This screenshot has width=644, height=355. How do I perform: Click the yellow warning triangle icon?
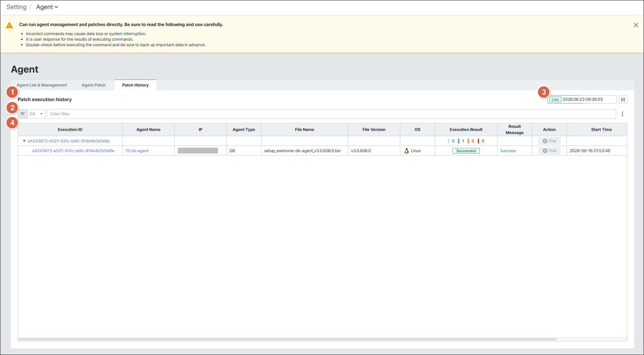pos(9,25)
